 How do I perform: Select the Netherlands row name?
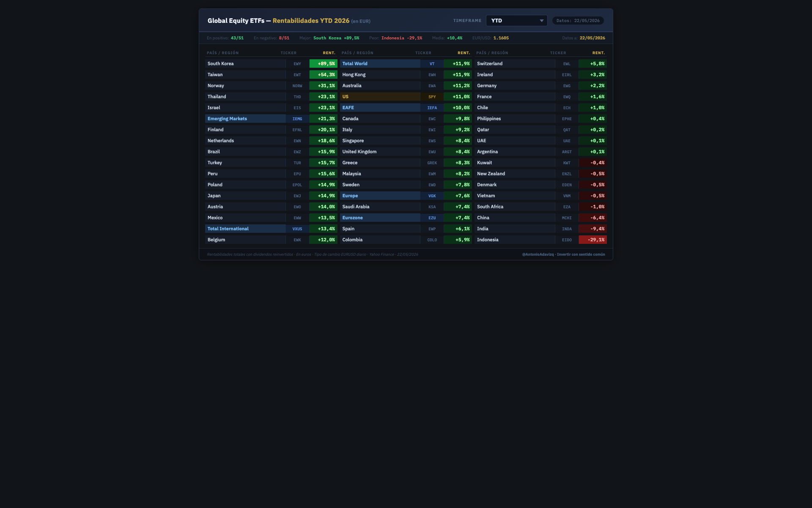click(245, 141)
